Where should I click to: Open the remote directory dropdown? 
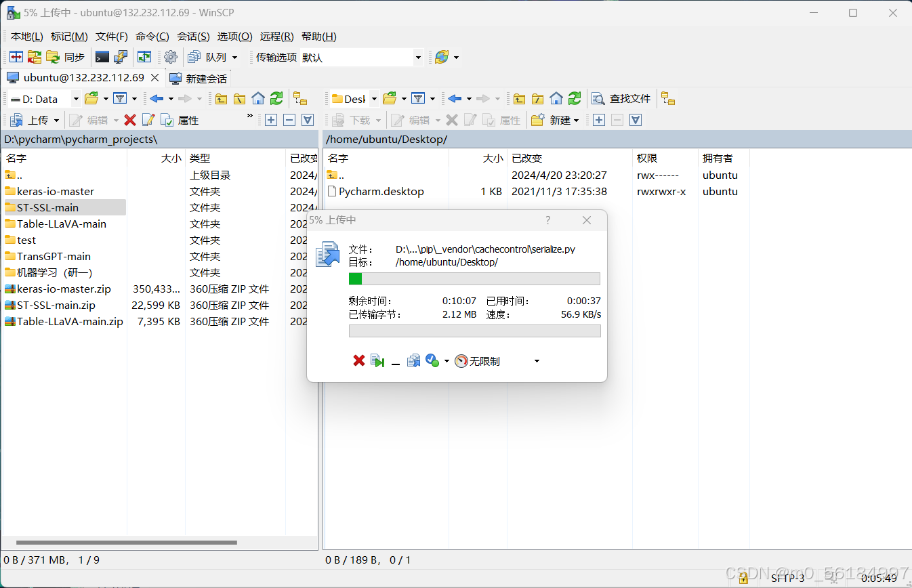(x=354, y=99)
